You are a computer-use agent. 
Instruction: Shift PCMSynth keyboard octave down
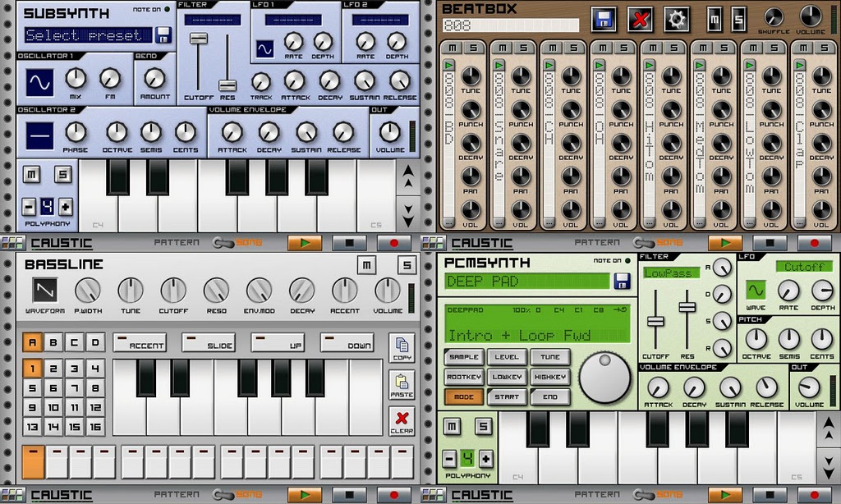829,466
